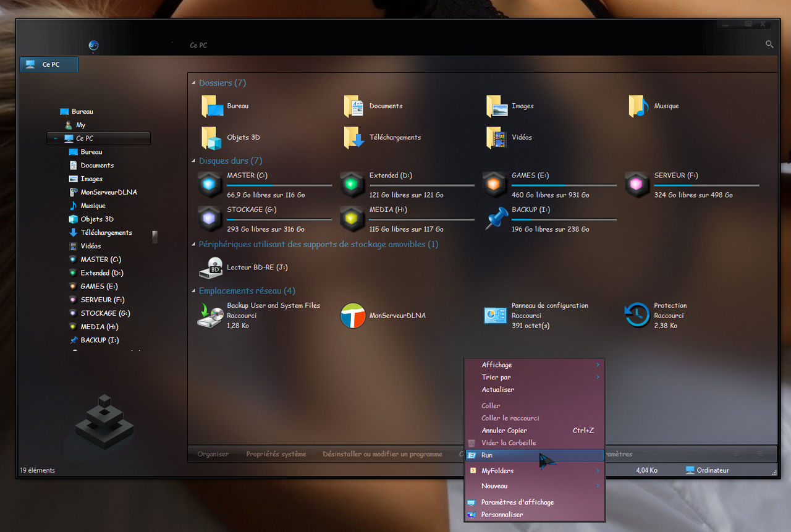Click the Personnaliser icon in context menu
The image size is (791, 532).
click(472, 515)
